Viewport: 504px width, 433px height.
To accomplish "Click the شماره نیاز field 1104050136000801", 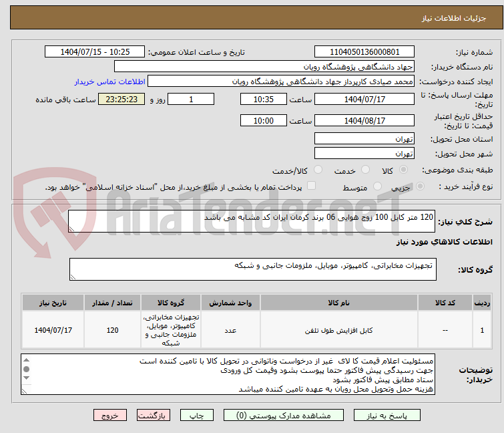I will (364, 51).
